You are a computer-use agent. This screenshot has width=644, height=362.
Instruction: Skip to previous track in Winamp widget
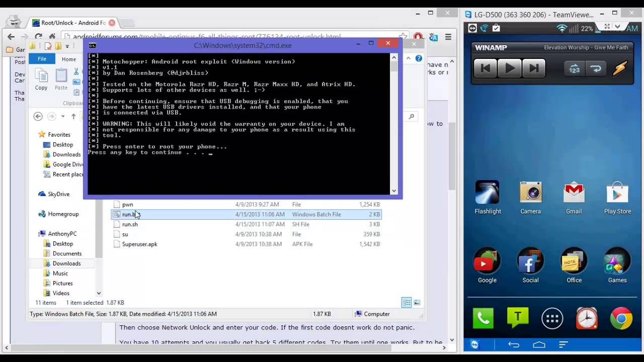pos(486,68)
